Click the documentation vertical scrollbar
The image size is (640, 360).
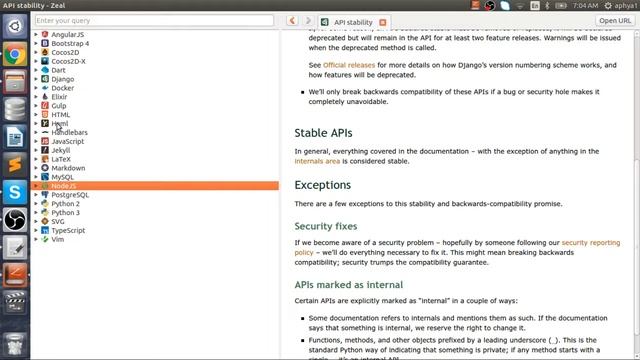pos(636,194)
